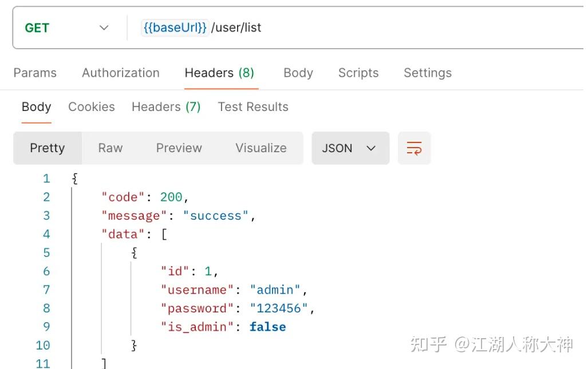588x369 pixels.
Task: Expand the JSON format dropdown
Action: (350, 148)
